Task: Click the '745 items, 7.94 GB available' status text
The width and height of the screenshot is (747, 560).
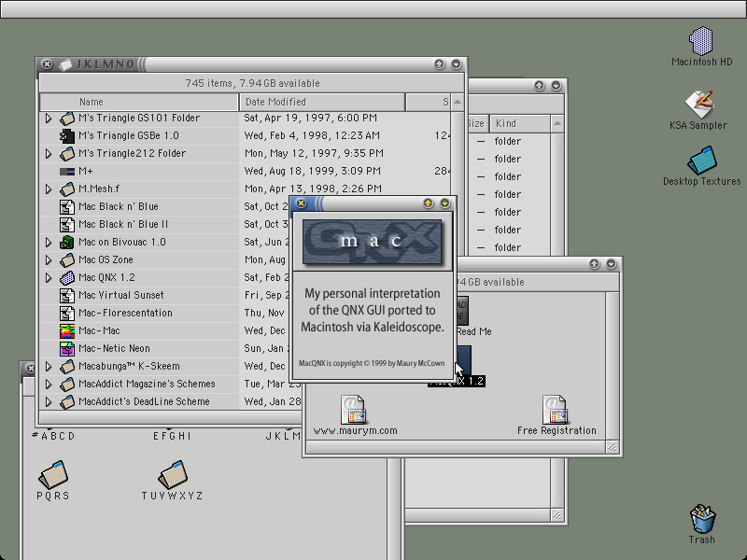Action: point(252,83)
